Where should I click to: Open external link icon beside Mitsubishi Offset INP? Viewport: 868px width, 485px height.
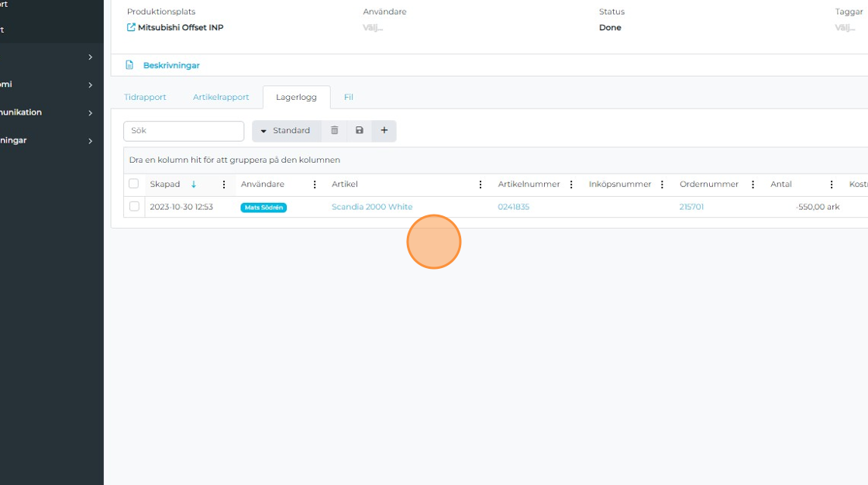(x=131, y=28)
